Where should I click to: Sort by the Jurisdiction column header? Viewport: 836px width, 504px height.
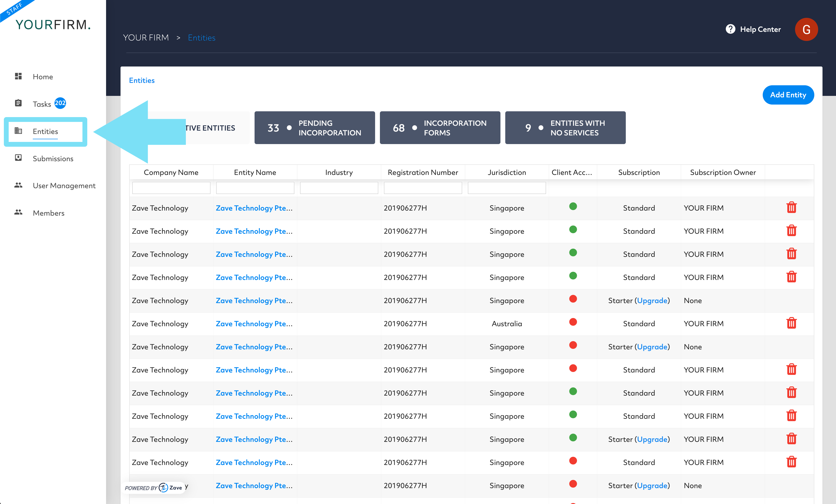click(x=506, y=172)
